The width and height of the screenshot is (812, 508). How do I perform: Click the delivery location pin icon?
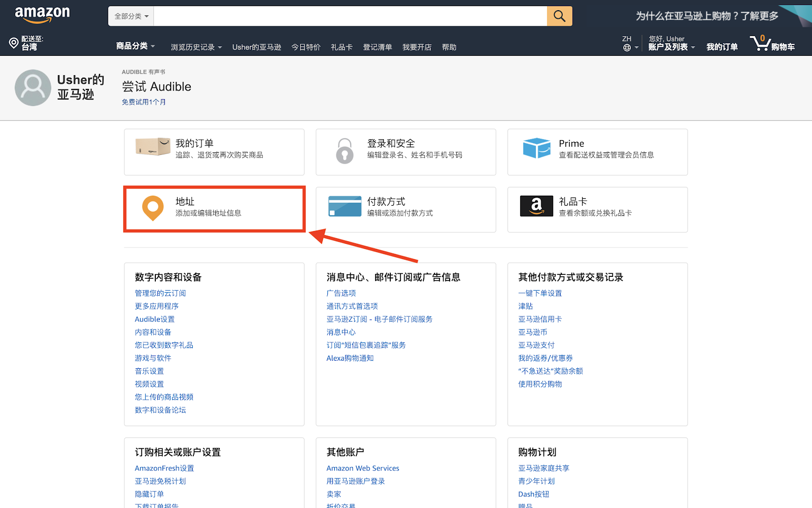[x=14, y=43]
